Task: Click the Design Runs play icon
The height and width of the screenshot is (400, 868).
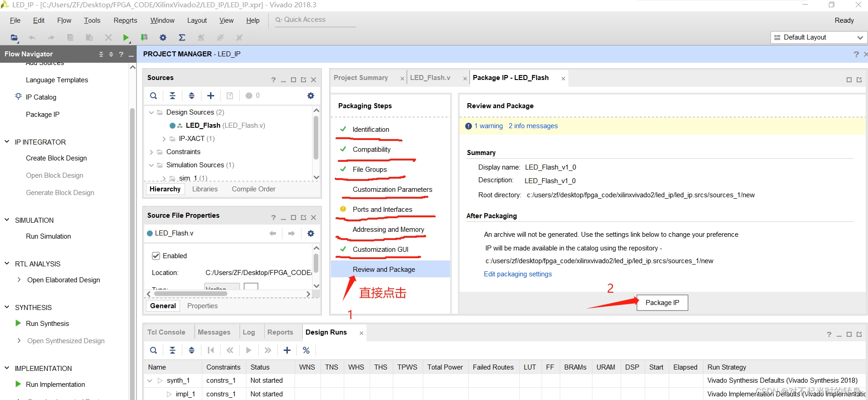Action: click(249, 350)
